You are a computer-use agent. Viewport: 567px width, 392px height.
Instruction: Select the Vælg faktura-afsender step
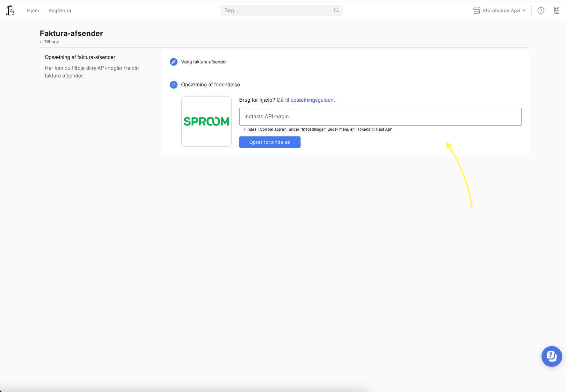tap(204, 62)
